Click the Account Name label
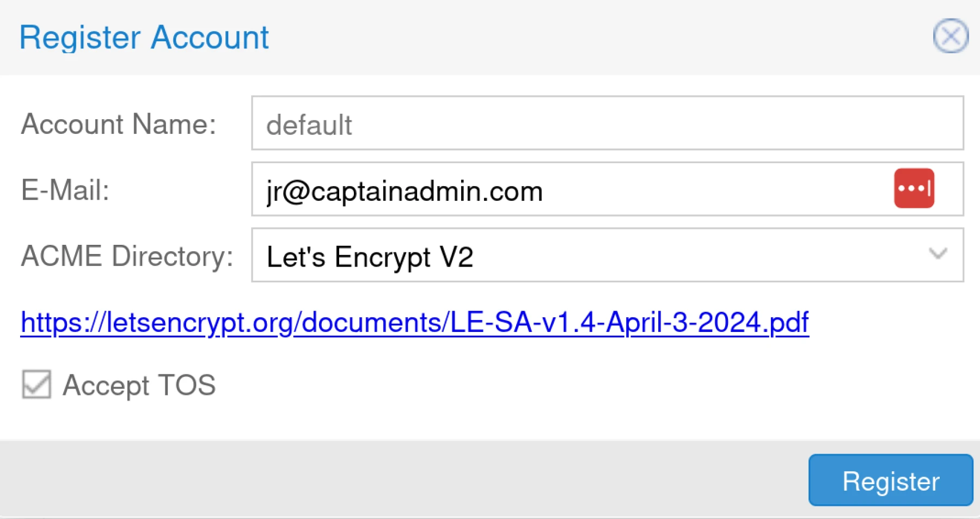Screen dimensions: 980x519 (119, 124)
